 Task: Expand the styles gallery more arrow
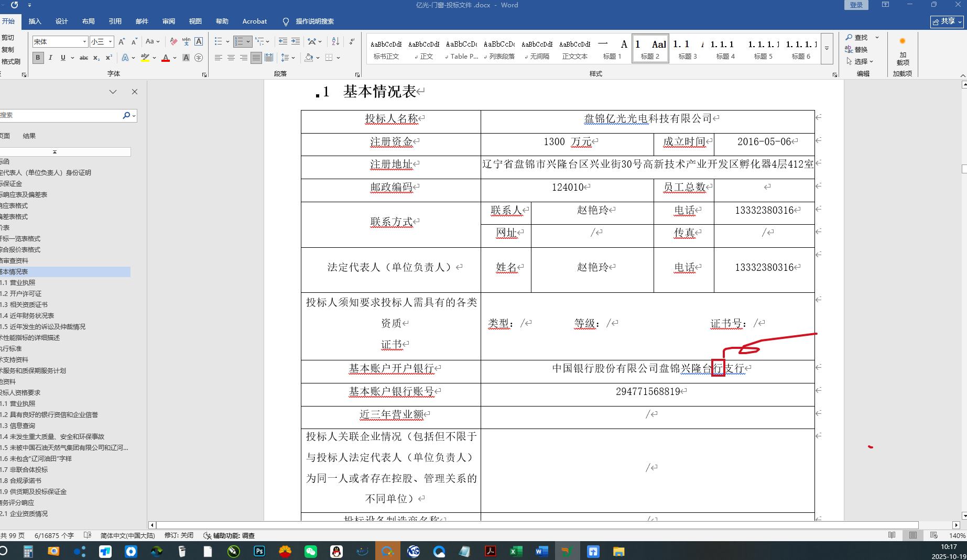click(x=827, y=49)
